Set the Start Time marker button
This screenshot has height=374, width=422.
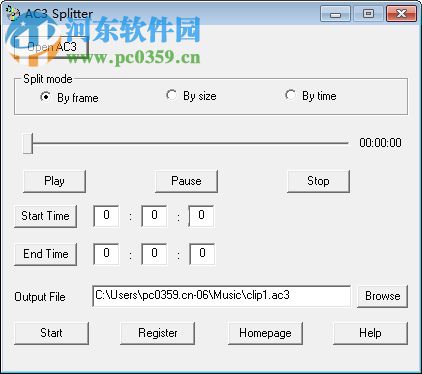coord(45,216)
